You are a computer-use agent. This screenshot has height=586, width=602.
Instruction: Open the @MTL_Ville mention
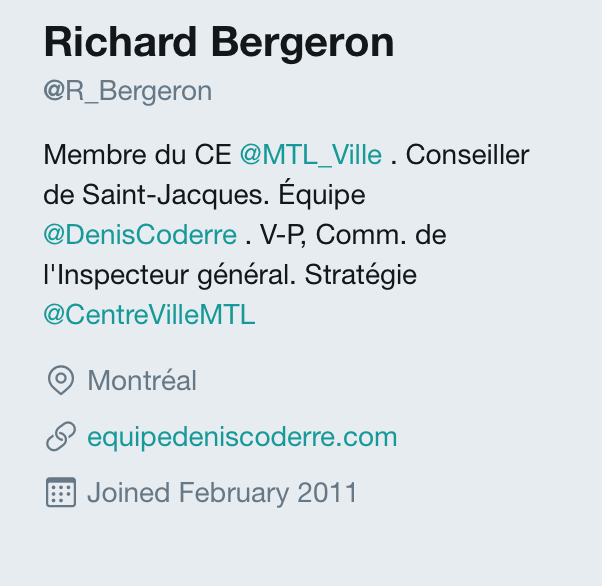(x=311, y=155)
